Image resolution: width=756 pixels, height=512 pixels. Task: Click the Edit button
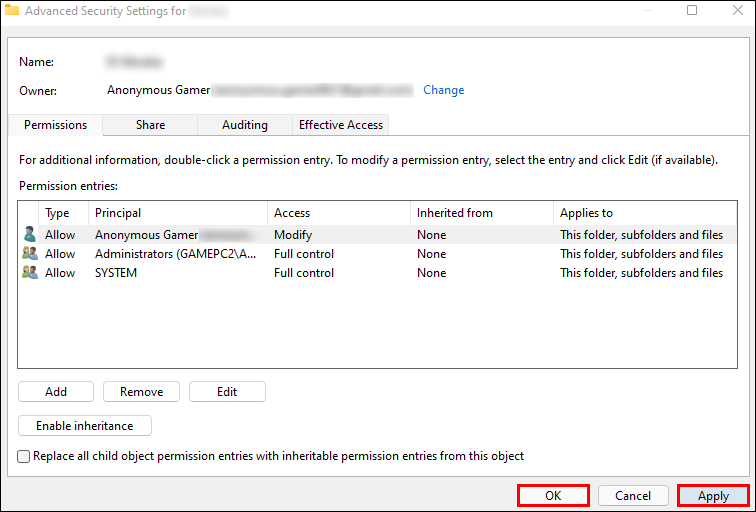227,391
